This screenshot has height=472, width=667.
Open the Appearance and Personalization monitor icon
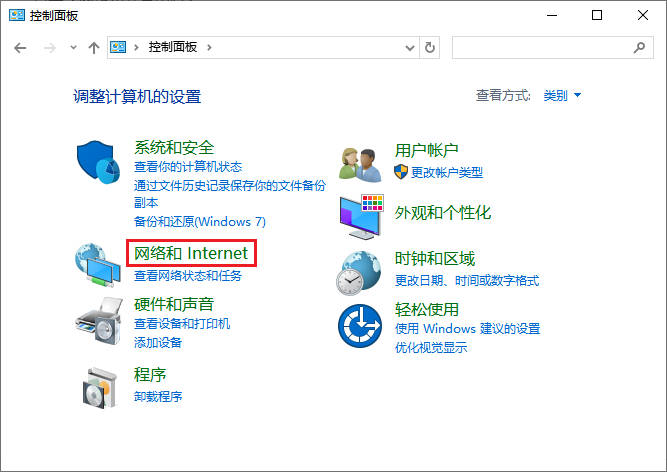click(x=362, y=216)
